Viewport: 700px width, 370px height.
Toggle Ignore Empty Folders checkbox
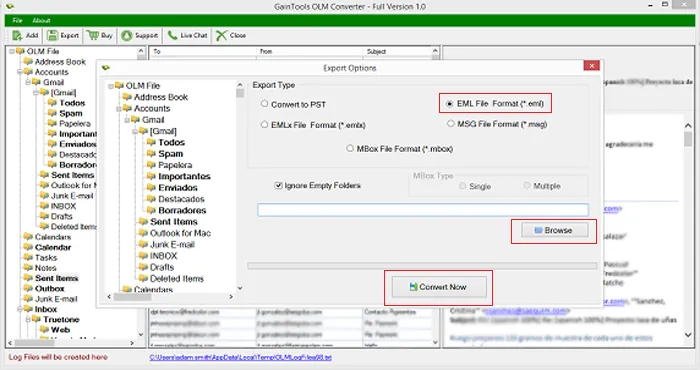pos(279,185)
